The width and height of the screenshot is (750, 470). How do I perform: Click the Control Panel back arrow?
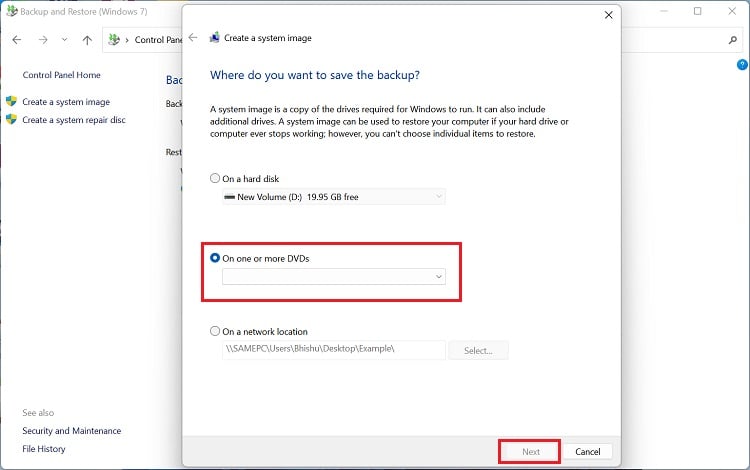pos(17,40)
